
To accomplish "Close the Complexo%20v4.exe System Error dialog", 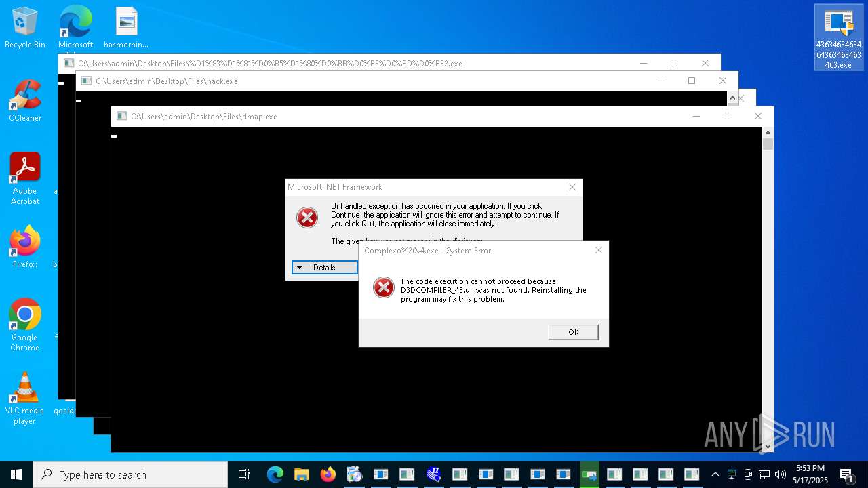I will 598,250.
